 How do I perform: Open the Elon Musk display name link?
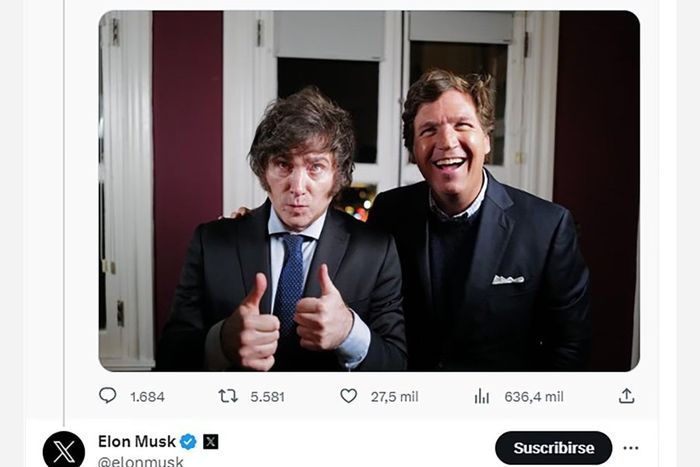click(136, 441)
